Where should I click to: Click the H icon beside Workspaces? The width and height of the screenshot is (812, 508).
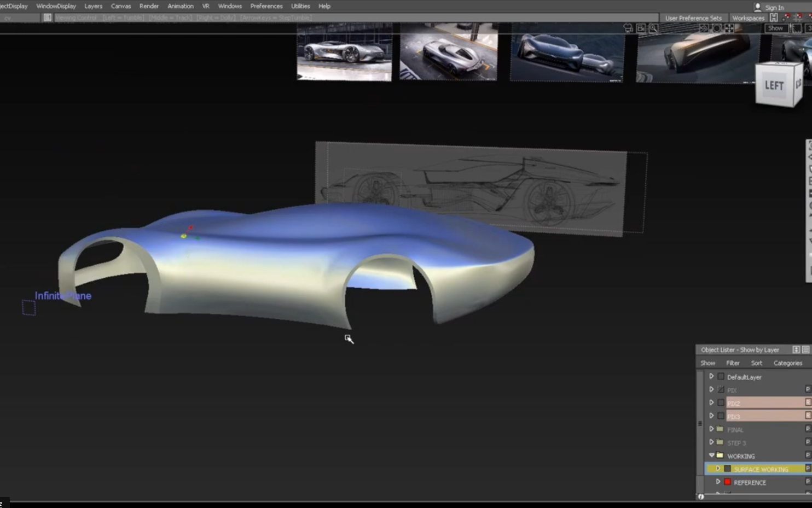pos(774,18)
